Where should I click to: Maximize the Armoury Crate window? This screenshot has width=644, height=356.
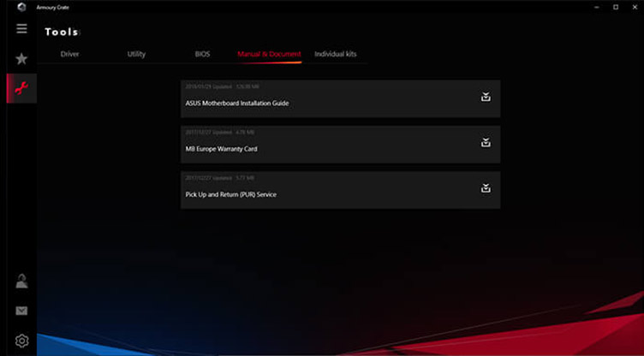click(616, 7)
